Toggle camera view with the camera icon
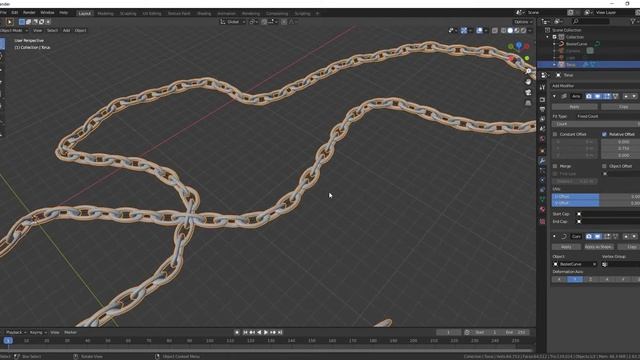 528,93
